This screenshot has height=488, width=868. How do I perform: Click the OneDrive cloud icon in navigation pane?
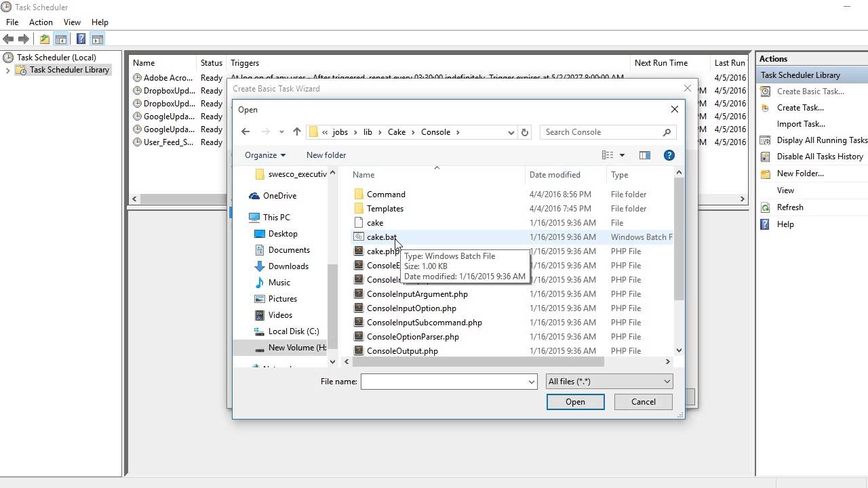[x=254, y=196]
